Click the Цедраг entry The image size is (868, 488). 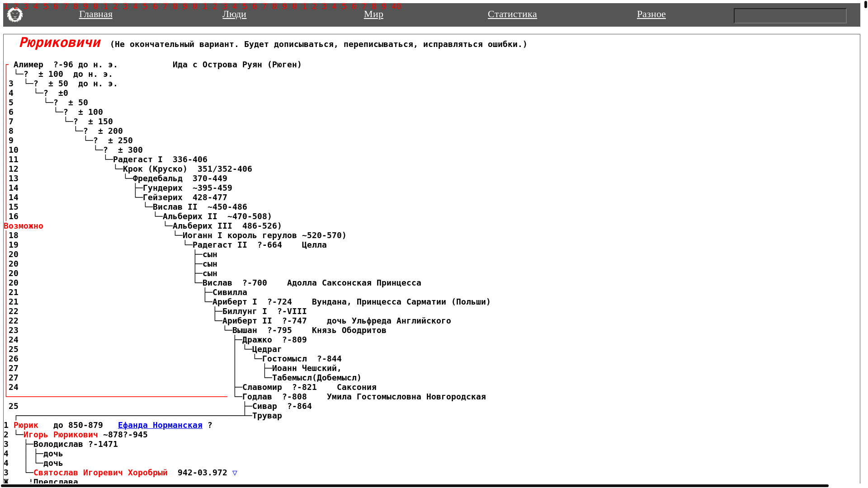267,349
